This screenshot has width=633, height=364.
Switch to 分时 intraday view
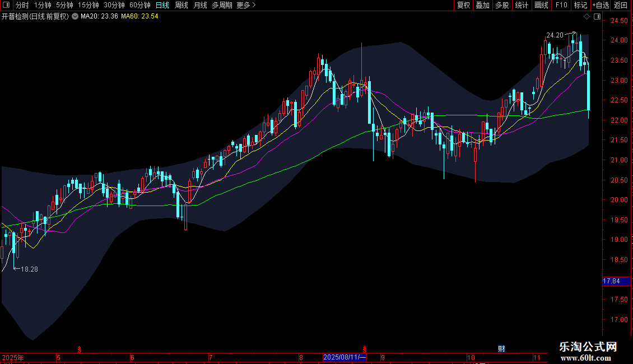point(22,5)
